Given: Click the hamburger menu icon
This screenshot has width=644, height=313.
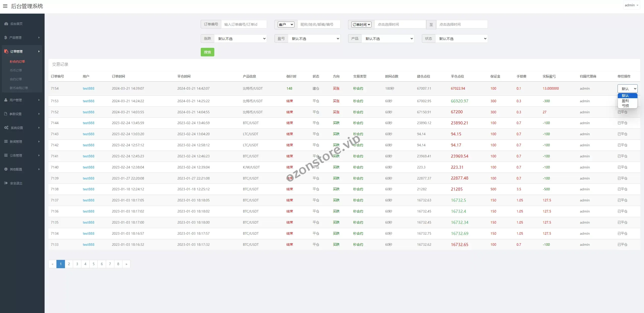Looking at the screenshot, I should 5,6.
